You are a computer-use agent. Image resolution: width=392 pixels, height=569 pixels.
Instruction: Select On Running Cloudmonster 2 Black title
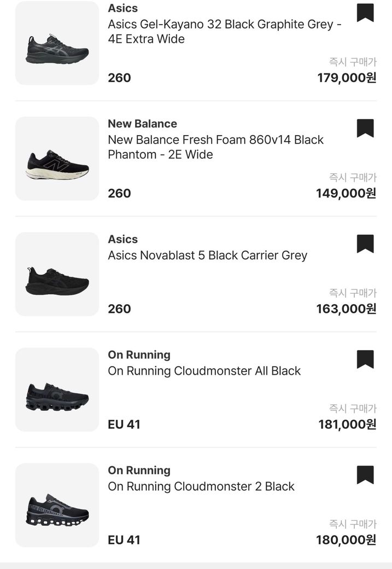point(201,486)
